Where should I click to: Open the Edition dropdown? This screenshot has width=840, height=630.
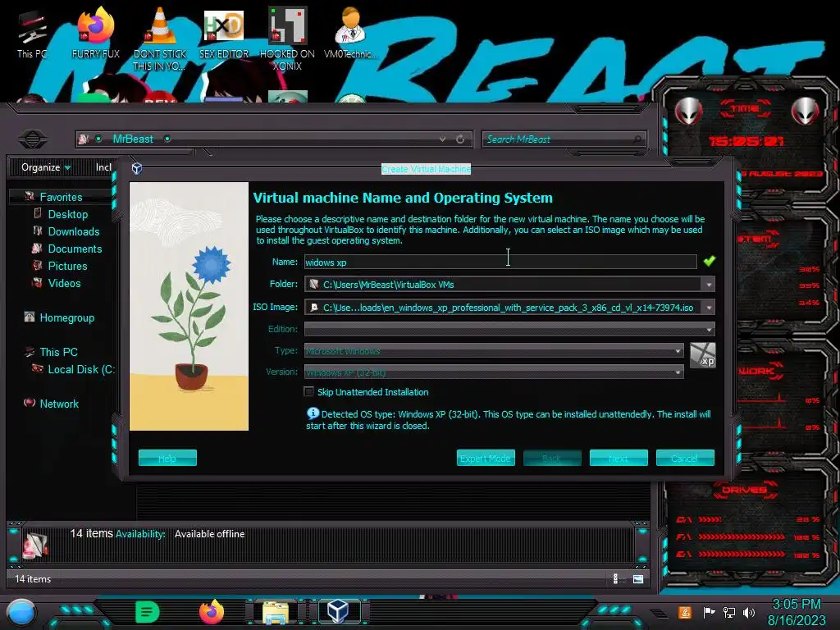509,329
